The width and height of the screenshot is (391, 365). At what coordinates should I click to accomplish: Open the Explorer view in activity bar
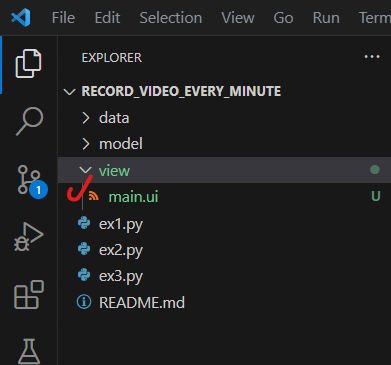[28, 63]
